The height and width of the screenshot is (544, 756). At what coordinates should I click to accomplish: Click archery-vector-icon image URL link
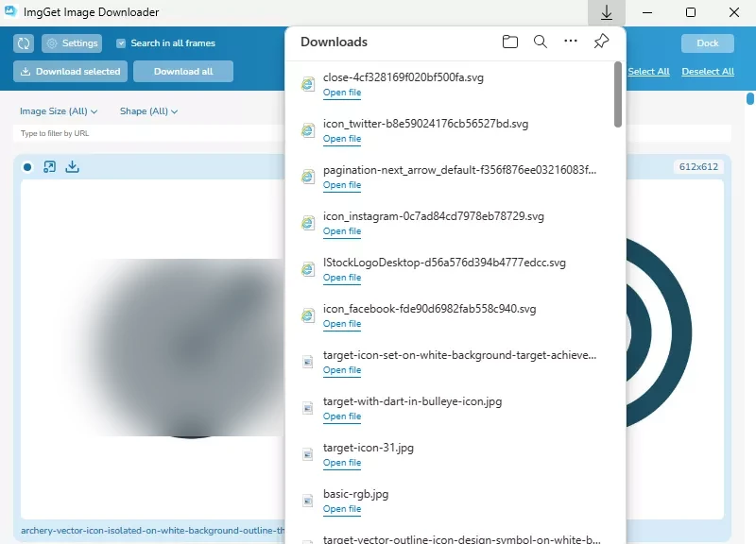152,531
